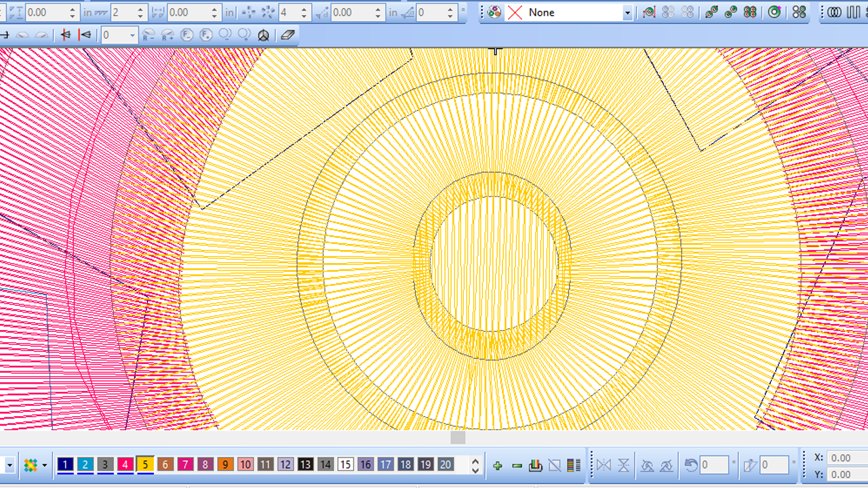Click the green circles with red grid icon
Viewport: 868px width, 488px height.
pos(750,12)
